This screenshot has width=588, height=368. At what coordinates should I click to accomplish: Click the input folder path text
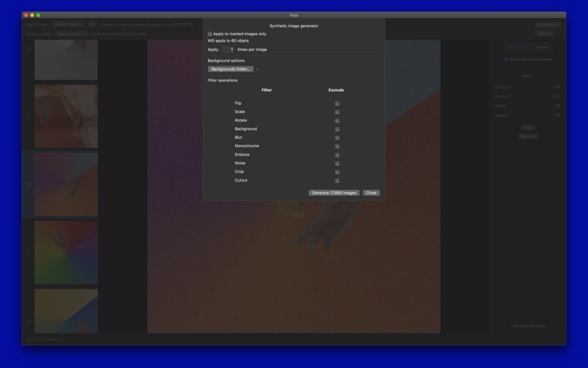click(x=146, y=24)
